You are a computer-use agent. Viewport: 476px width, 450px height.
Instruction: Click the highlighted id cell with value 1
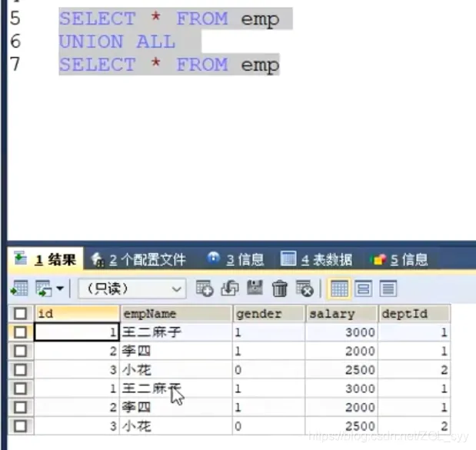pyautogui.click(x=77, y=332)
